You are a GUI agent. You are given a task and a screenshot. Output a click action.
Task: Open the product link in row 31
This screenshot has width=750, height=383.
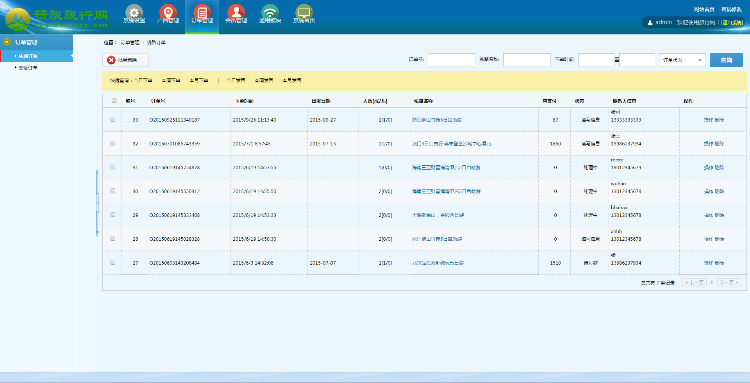tap(446, 167)
